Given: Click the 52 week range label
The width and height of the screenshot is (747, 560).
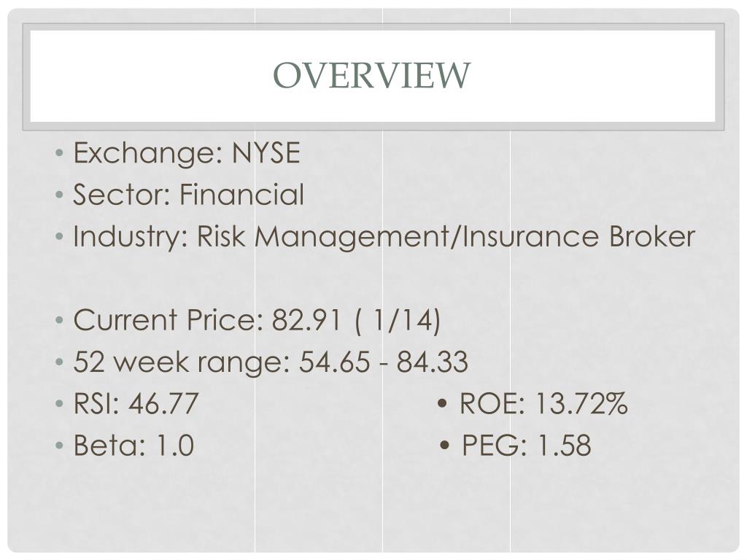Looking at the screenshot, I should 182,362.
